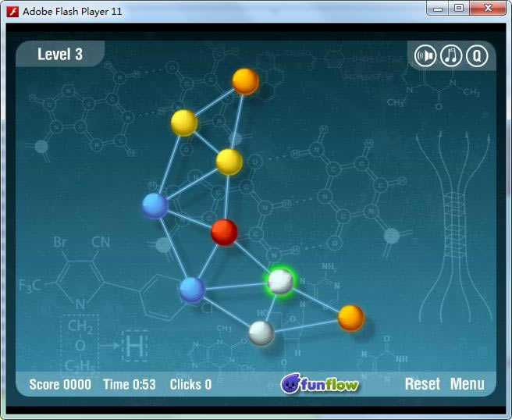
Task: Click the Time 0:53 counter
Action: [x=130, y=384]
